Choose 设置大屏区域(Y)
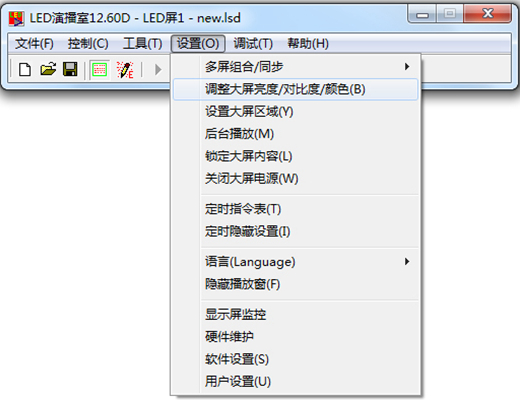The height and width of the screenshot is (400, 520). pyautogui.click(x=295, y=112)
